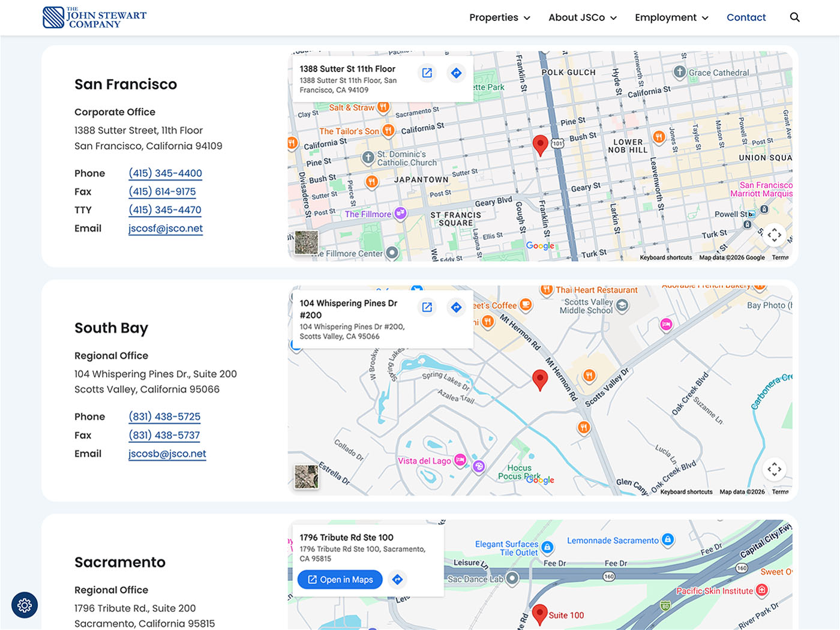Click Peet's Coffee marker on South Bay map

click(x=526, y=305)
